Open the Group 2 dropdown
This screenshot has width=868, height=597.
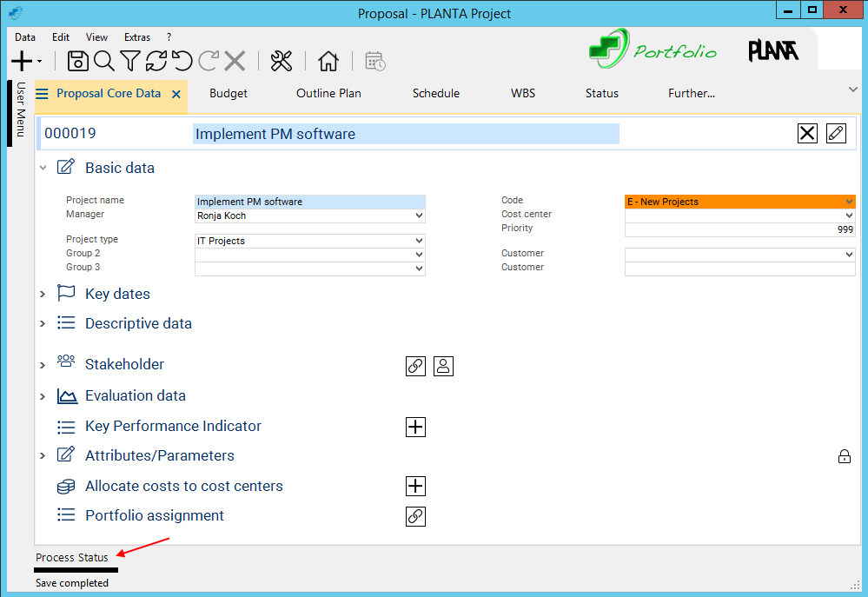pos(419,255)
